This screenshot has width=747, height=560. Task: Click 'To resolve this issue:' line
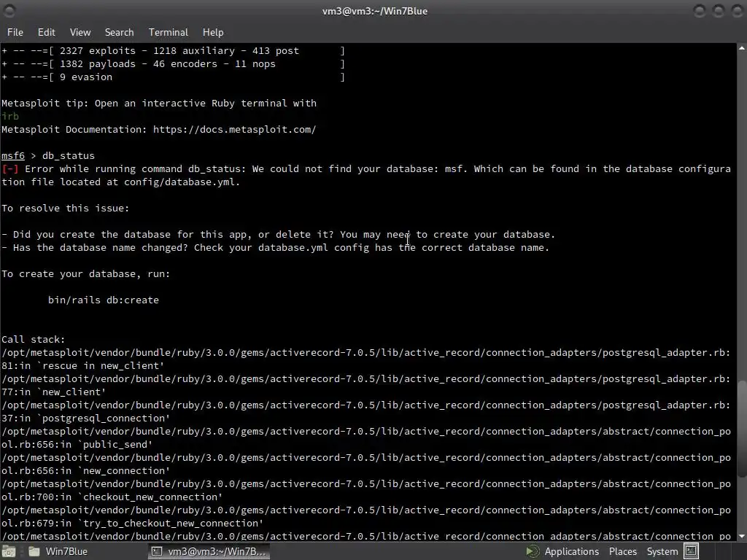(x=65, y=208)
